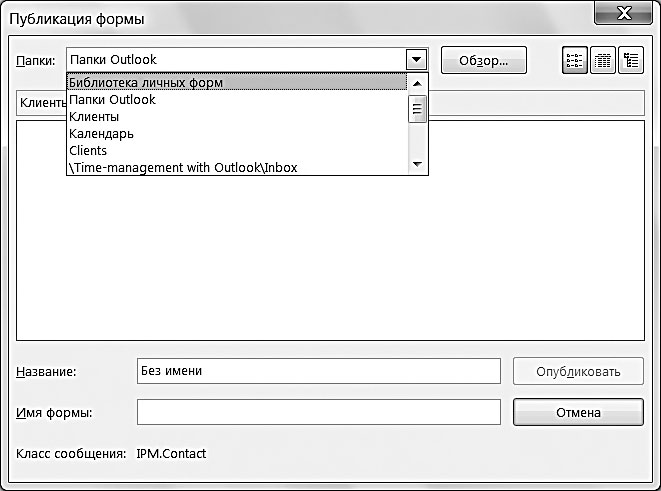Switch to large icons view
This screenshot has width=661, height=491.
point(575,60)
